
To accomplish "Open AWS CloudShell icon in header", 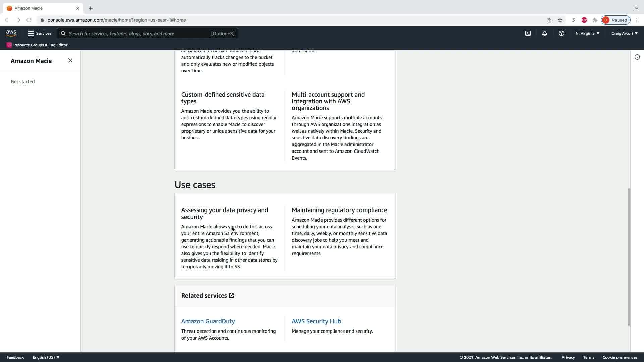I will coord(528,33).
